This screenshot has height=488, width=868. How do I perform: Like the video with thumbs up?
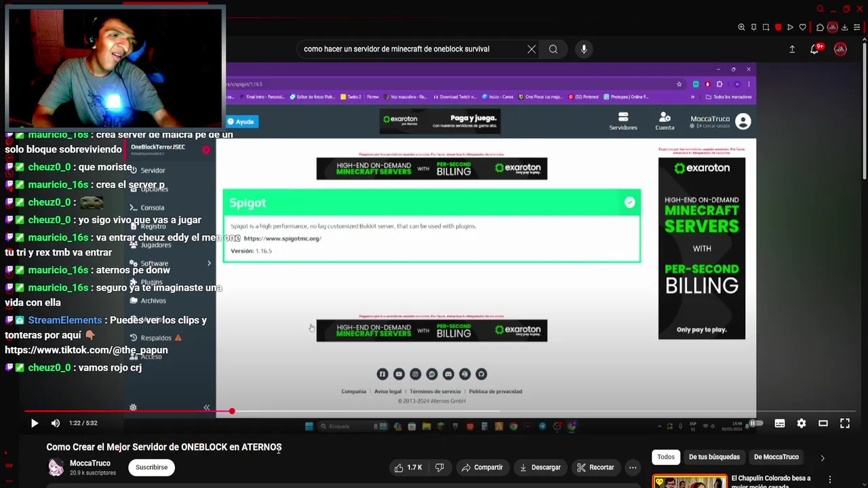408,467
